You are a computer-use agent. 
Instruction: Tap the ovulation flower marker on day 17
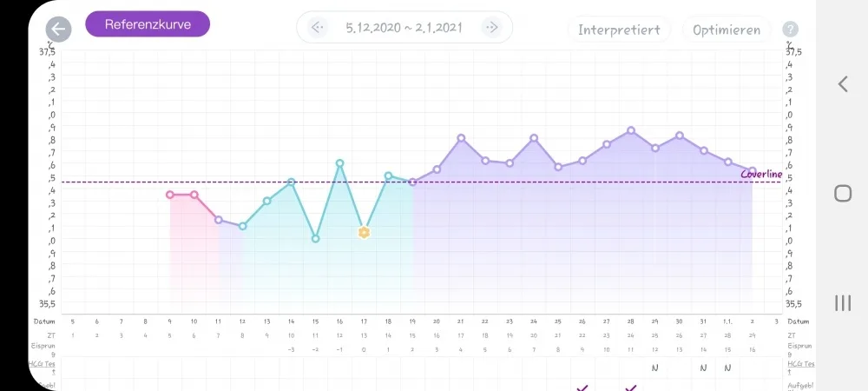pyautogui.click(x=364, y=233)
